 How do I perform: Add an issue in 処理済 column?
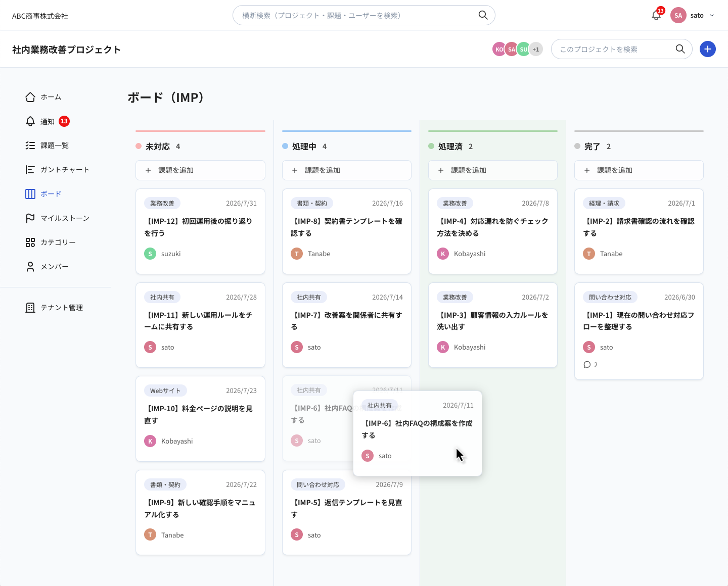(x=493, y=170)
